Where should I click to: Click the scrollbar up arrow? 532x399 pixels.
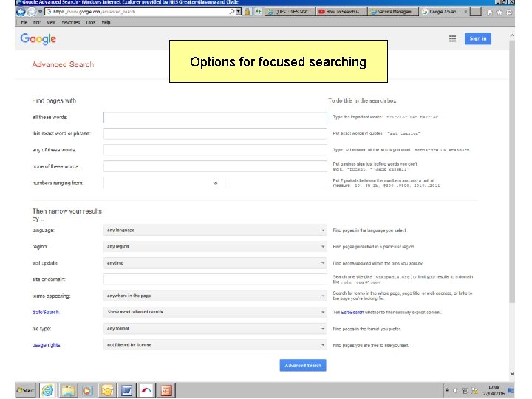[512, 35]
